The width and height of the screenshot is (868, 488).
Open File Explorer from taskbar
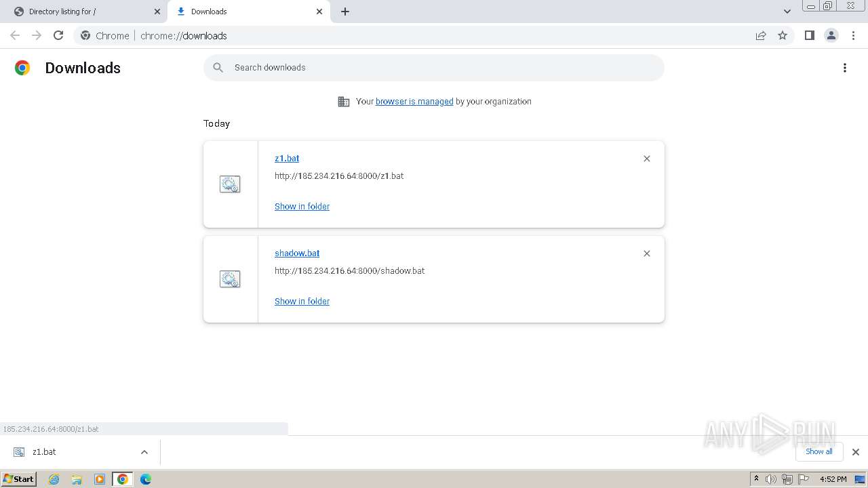click(77, 479)
